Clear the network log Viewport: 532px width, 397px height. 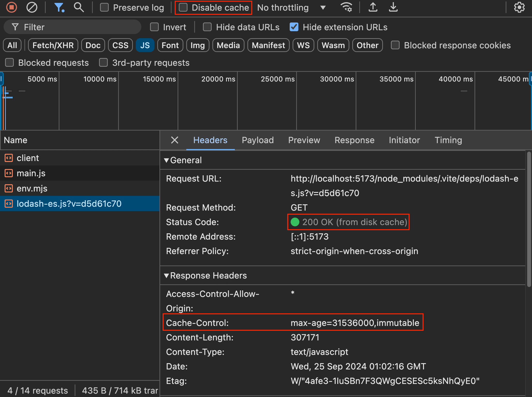click(x=32, y=7)
